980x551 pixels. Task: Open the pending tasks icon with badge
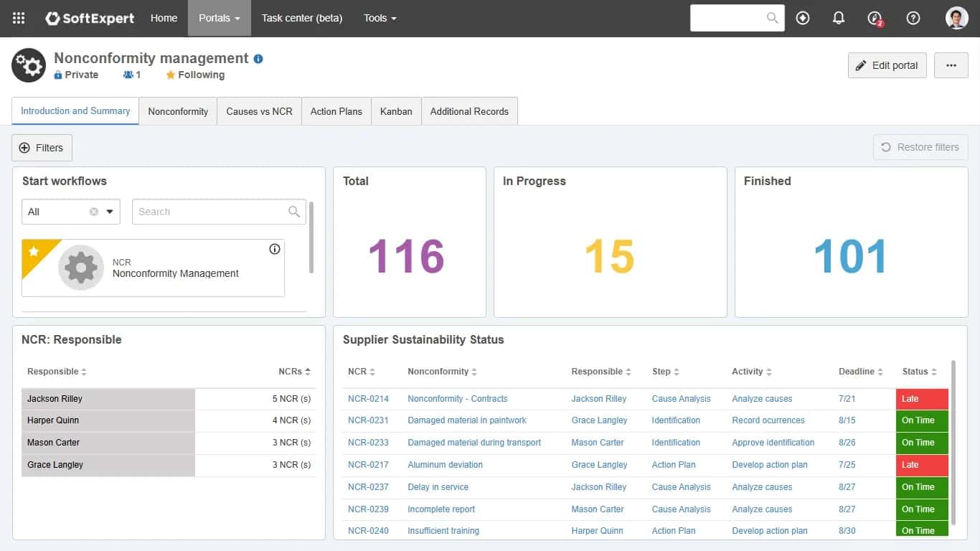[875, 19]
